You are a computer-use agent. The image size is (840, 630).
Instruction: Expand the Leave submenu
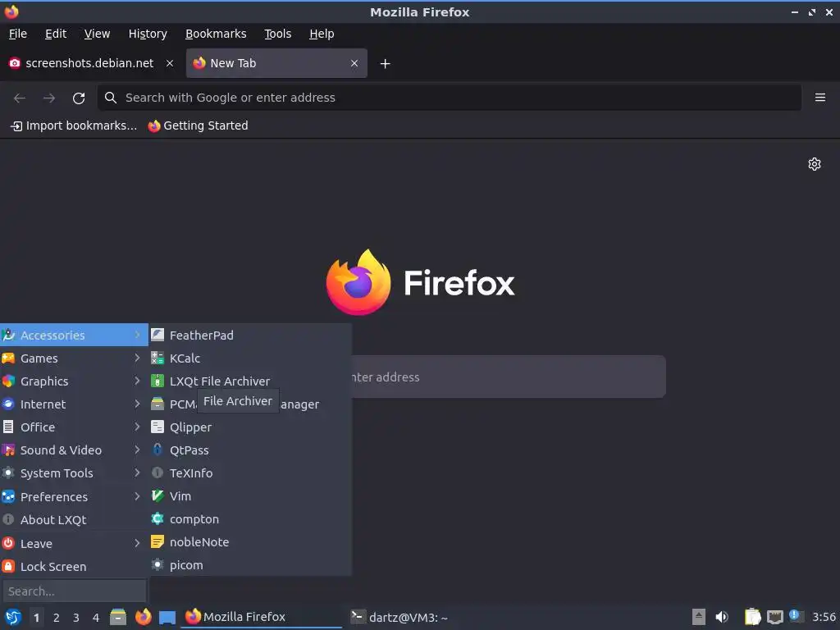(x=74, y=543)
